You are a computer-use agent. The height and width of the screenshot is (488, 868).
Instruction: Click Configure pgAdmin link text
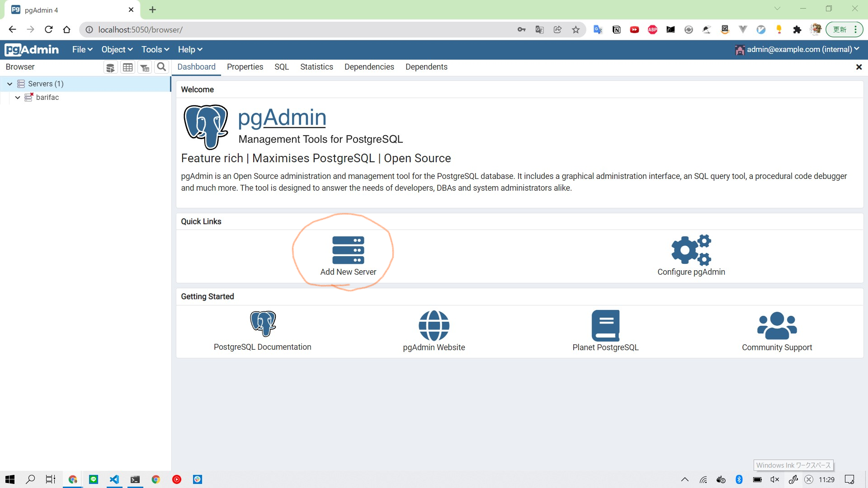[x=691, y=272]
